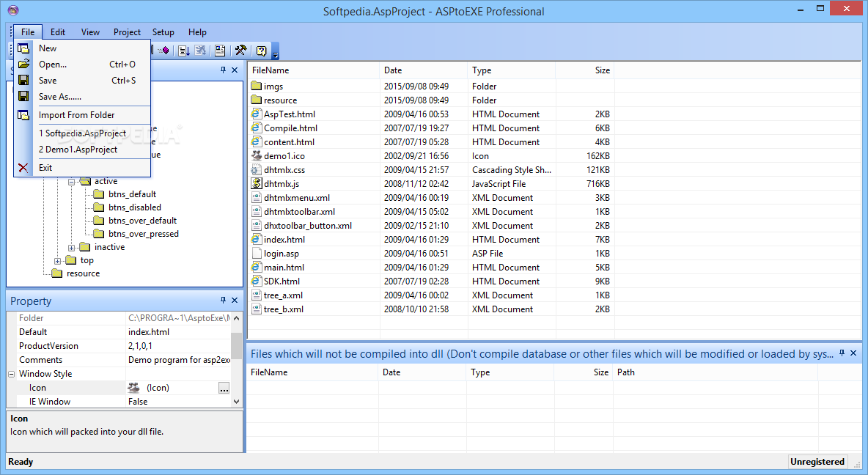This screenshot has width=868, height=475.
Task: Click the demo1.ico file icon
Action: click(x=257, y=155)
